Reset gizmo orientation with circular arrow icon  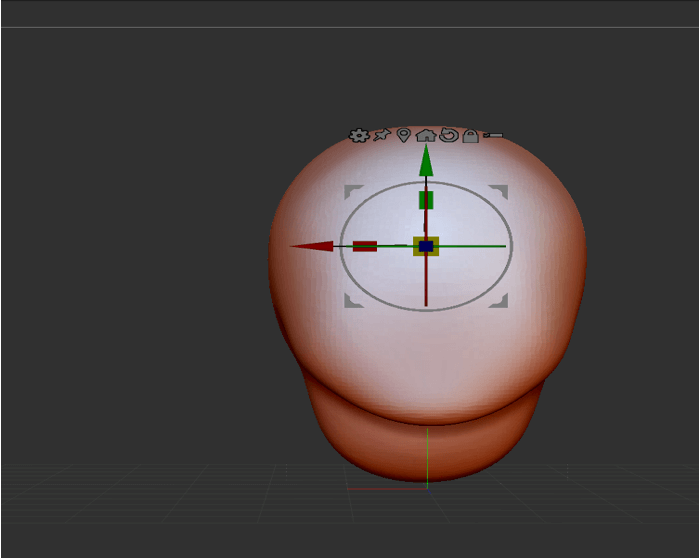tap(448, 135)
